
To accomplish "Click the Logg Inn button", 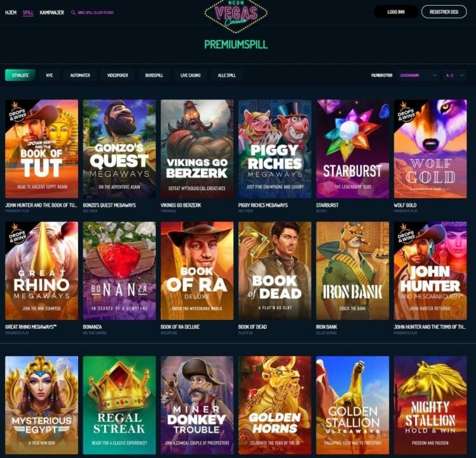I will coord(396,12).
